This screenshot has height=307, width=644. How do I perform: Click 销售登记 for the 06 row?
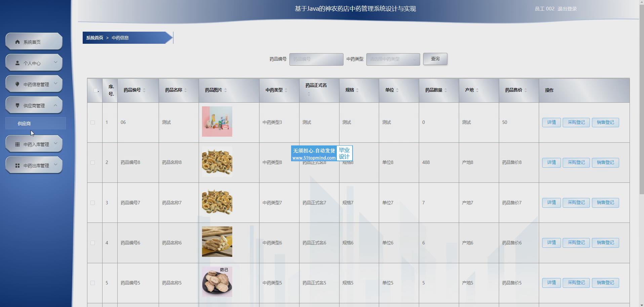coord(605,123)
